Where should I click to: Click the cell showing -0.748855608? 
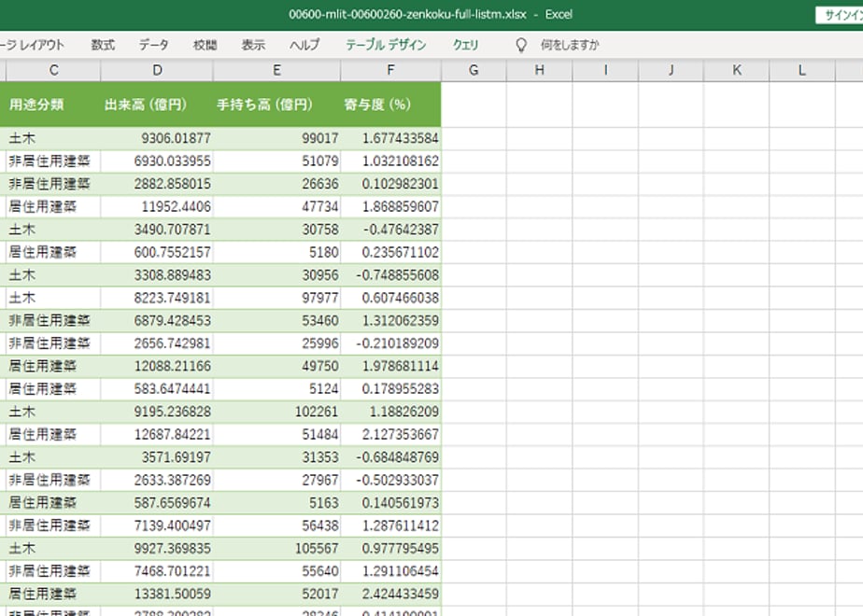tap(390, 275)
